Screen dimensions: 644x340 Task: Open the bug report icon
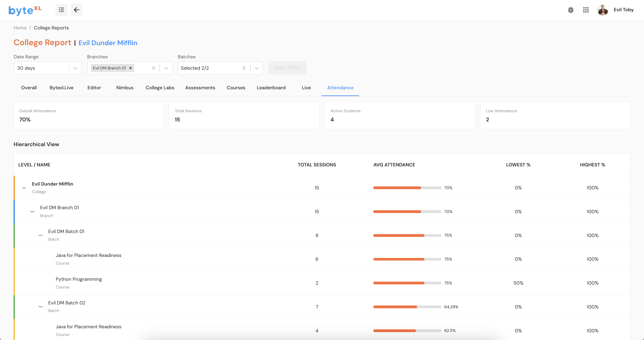(x=571, y=10)
